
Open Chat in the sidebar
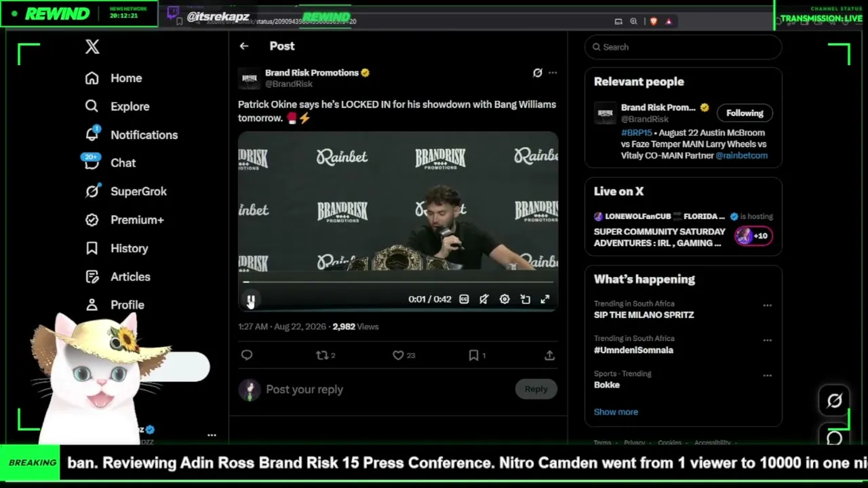pos(110,163)
